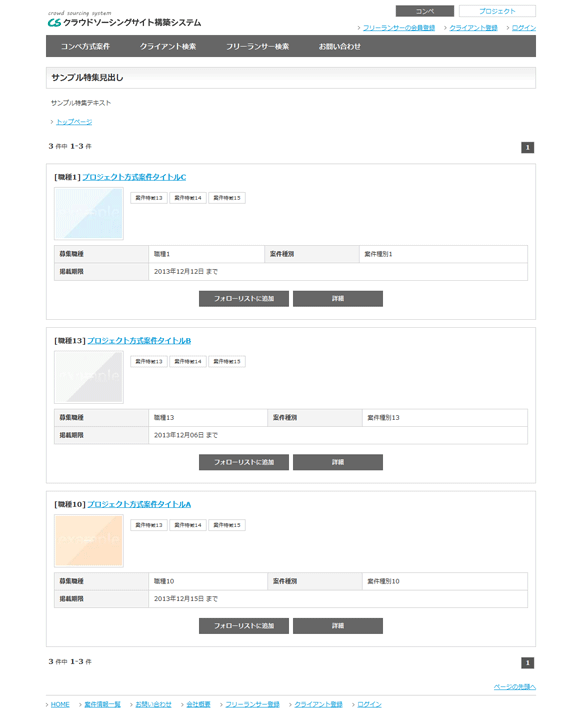Add project C to the follow list
This screenshot has width=582, height=715.
tap(244, 299)
